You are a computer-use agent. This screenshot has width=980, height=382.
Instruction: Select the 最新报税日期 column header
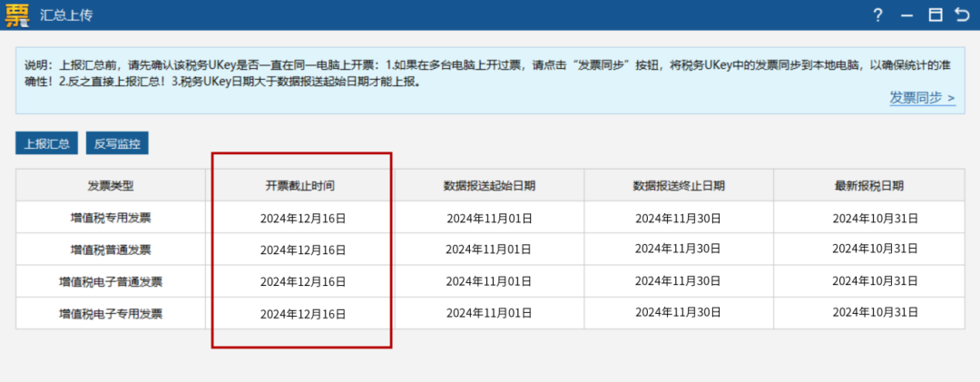869,185
